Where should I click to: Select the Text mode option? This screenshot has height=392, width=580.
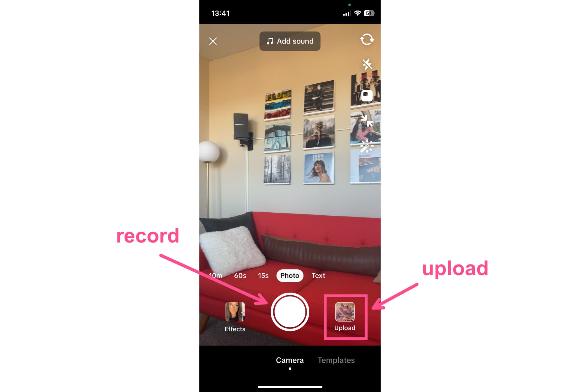pyautogui.click(x=318, y=275)
